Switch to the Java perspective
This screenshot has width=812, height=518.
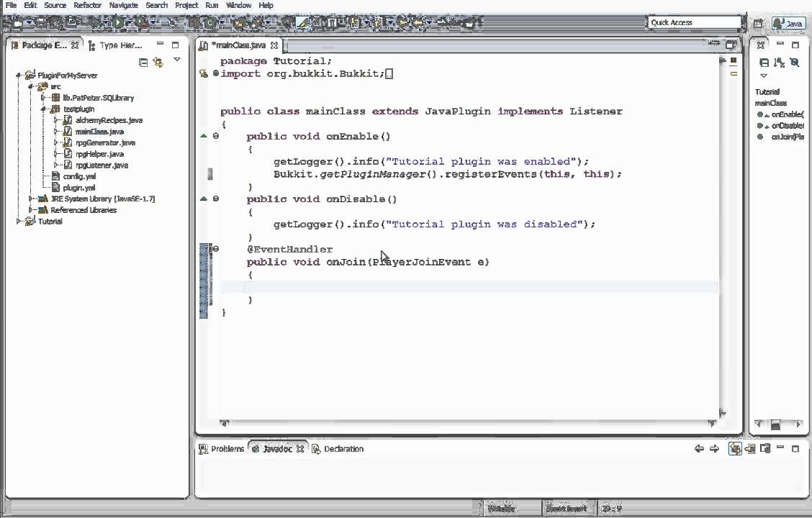[x=788, y=23]
